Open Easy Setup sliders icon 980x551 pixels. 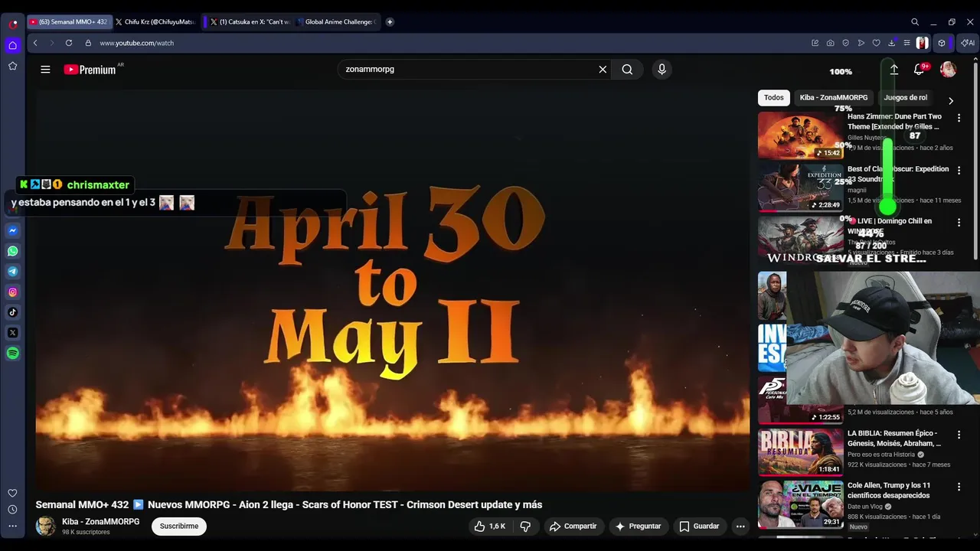tap(907, 43)
